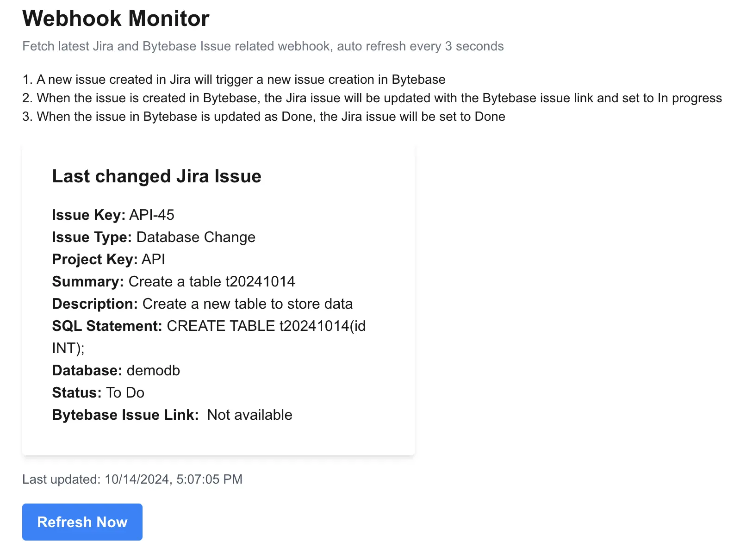Click the SQL Statement label
734x560 pixels.
[x=107, y=326]
